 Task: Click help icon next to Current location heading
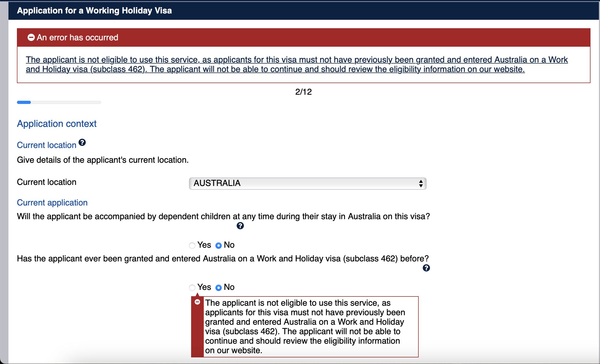(82, 142)
